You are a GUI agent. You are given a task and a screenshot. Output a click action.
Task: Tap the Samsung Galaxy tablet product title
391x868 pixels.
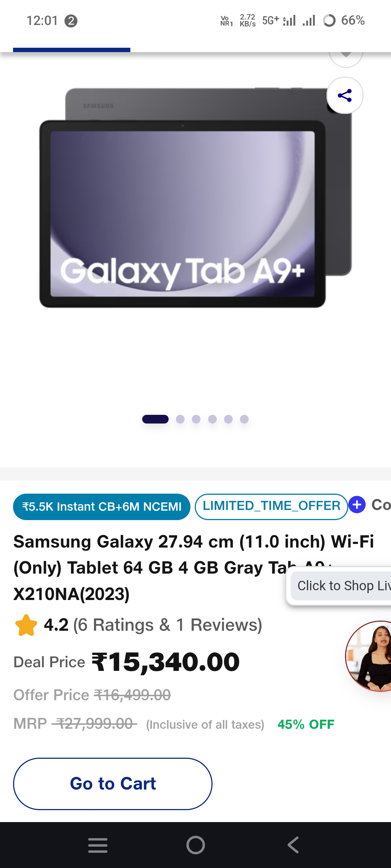click(x=194, y=568)
